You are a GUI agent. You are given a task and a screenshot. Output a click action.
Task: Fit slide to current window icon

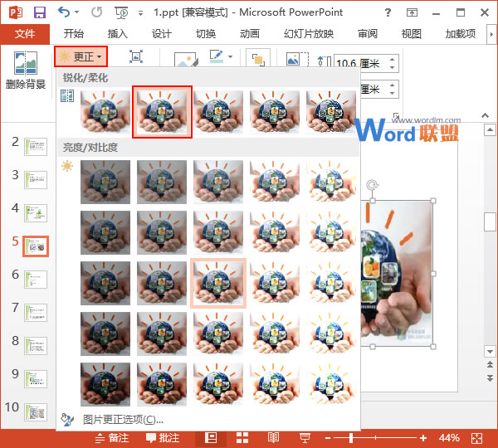(476, 439)
